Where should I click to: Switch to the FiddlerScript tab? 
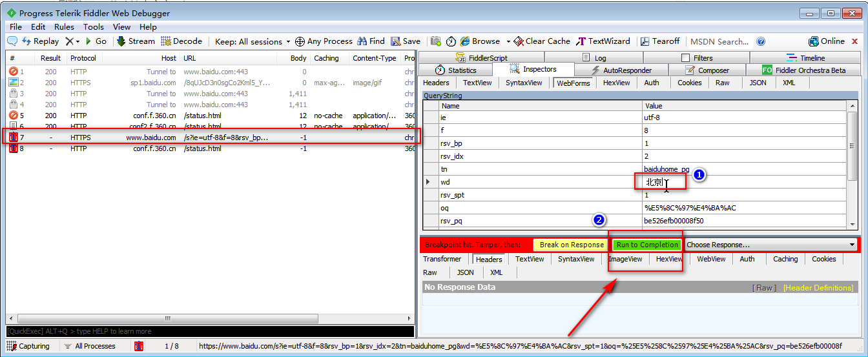point(481,57)
